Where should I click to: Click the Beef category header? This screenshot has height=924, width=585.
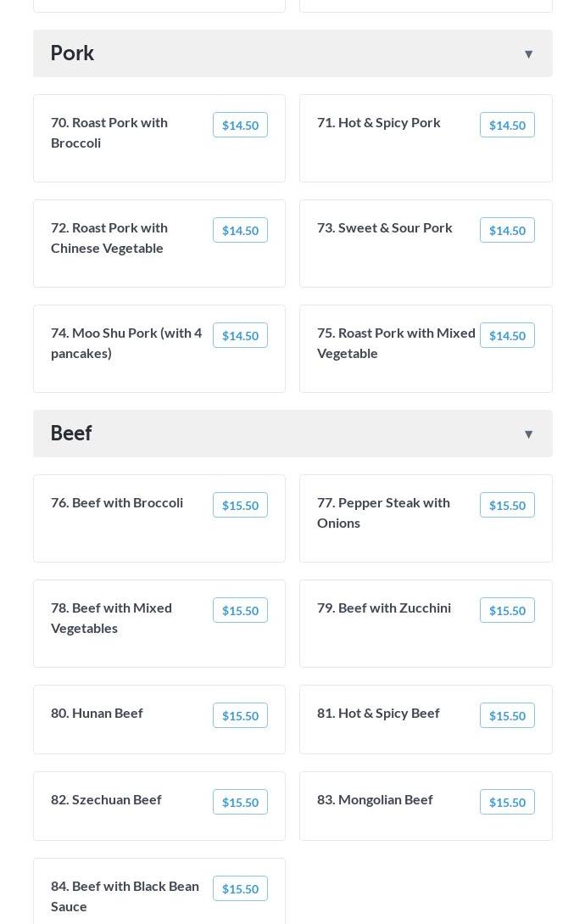pyautogui.click(x=71, y=433)
